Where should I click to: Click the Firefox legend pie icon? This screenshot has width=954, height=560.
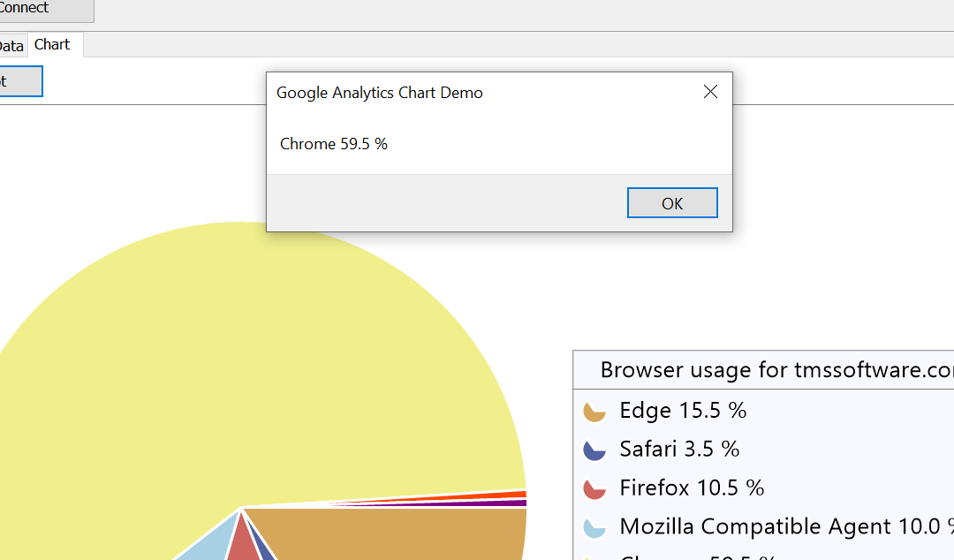(594, 489)
